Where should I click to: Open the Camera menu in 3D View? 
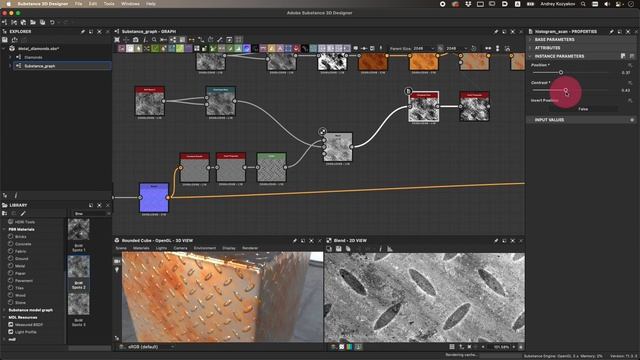180,248
